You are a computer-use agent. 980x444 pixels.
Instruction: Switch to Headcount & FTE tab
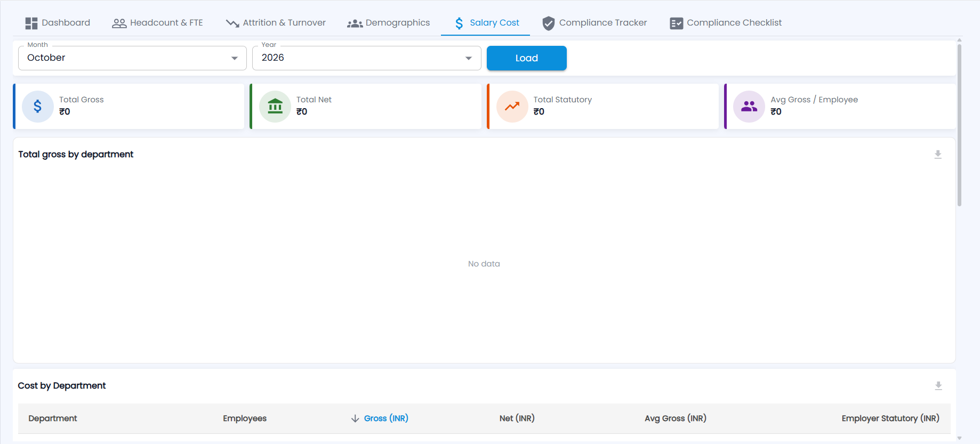pos(157,23)
